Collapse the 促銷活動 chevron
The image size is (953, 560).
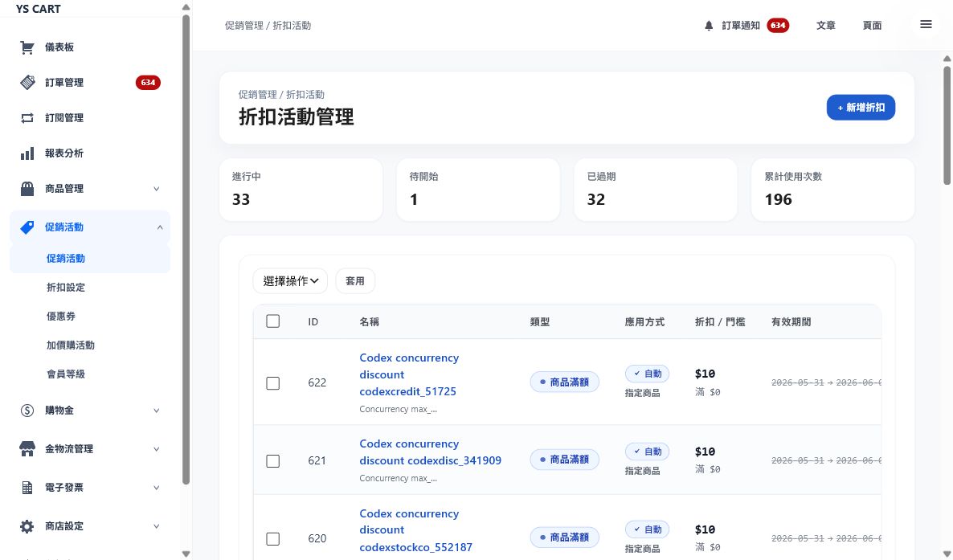[160, 227]
